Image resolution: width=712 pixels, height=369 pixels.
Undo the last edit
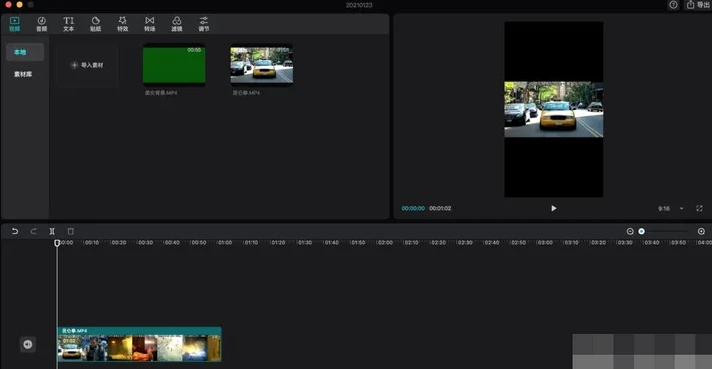pyautogui.click(x=15, y=231)
